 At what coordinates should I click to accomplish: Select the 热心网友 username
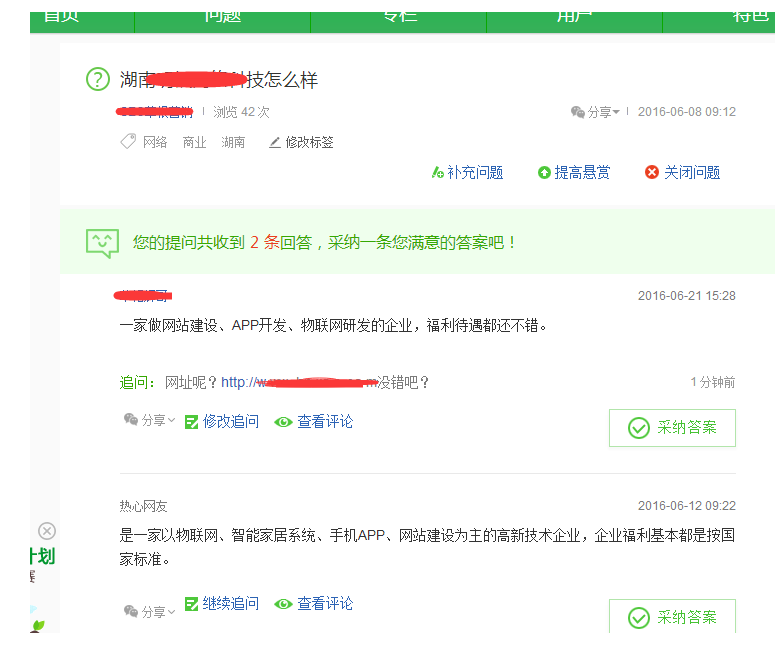point(143,506)
